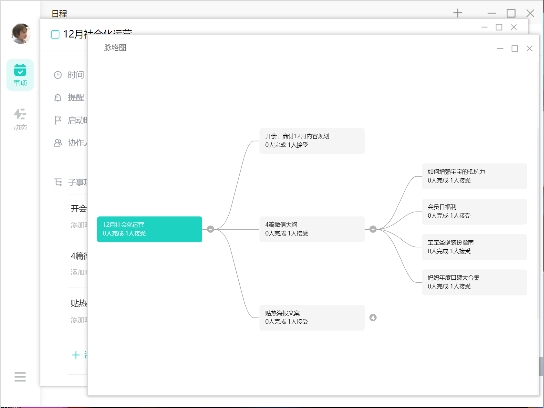Collapse the middle node's child branches
The width and height of the screenshot is (544, 408).
point(373,229)
